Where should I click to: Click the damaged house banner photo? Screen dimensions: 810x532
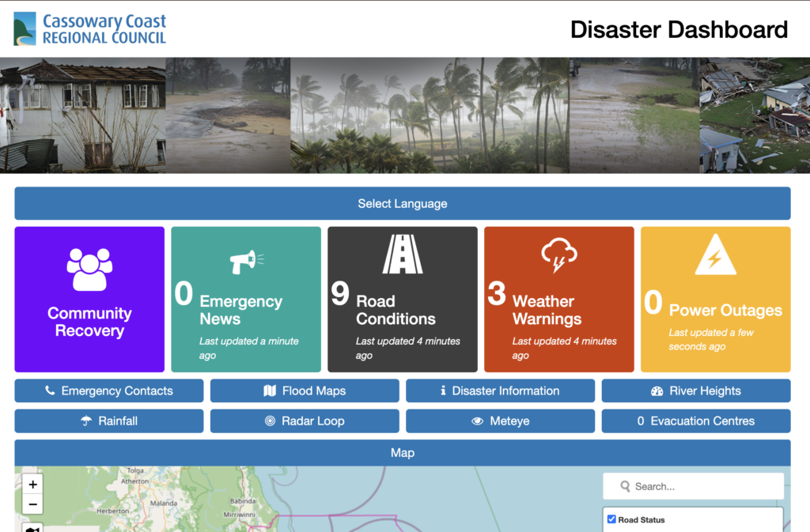(x=82, y=115)
